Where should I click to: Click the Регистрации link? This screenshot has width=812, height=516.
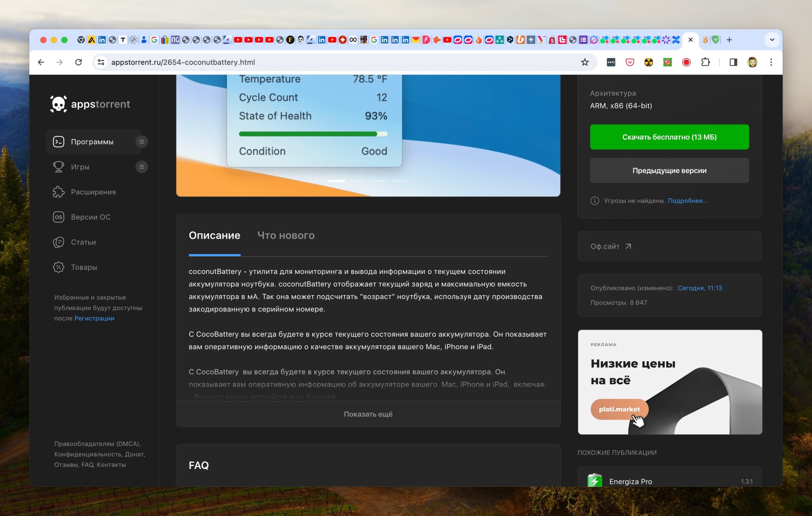(94, 318)
